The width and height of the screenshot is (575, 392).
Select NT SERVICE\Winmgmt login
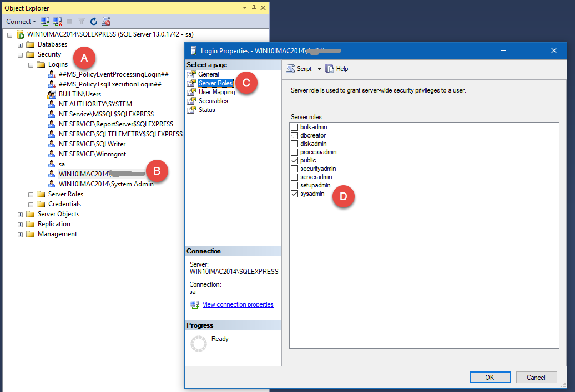coord(92,154)
